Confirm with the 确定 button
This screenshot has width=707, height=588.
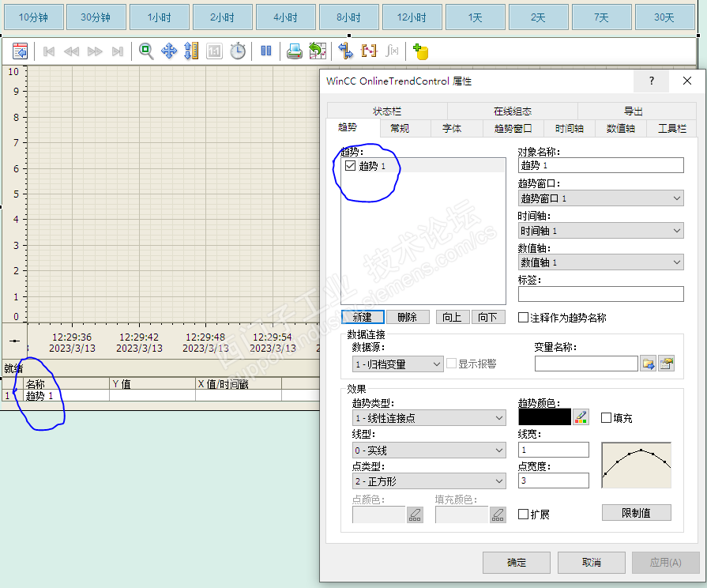(517, 562)
